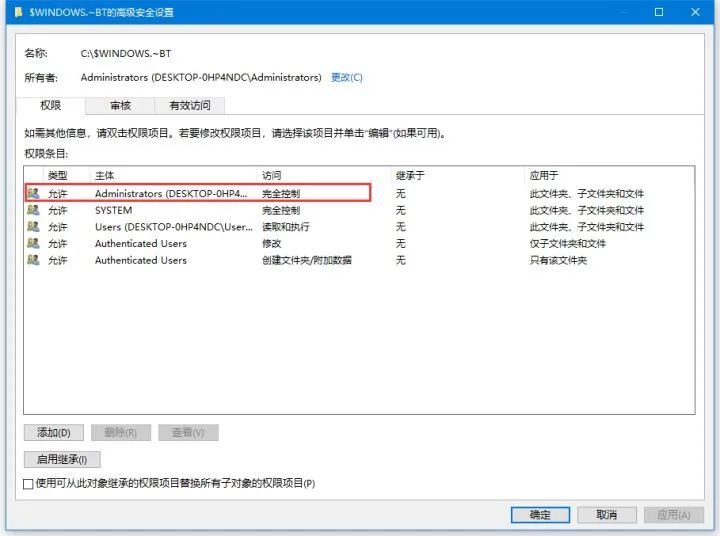Click the 应用(A) button

(674, 515)
